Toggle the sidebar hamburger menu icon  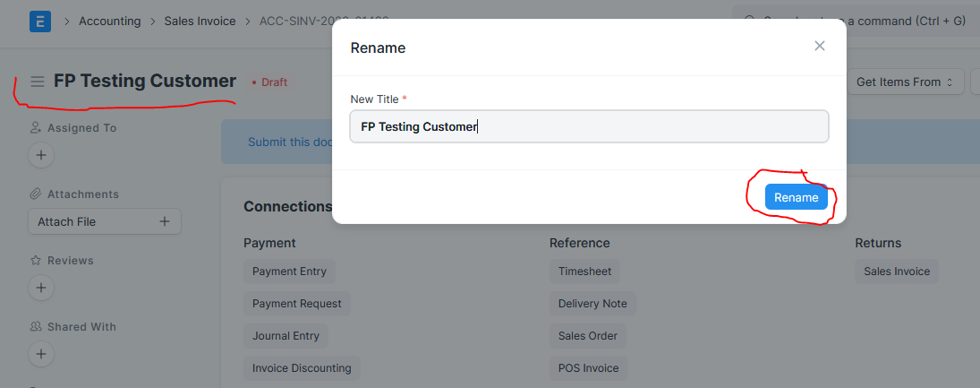tap(38, 82)
